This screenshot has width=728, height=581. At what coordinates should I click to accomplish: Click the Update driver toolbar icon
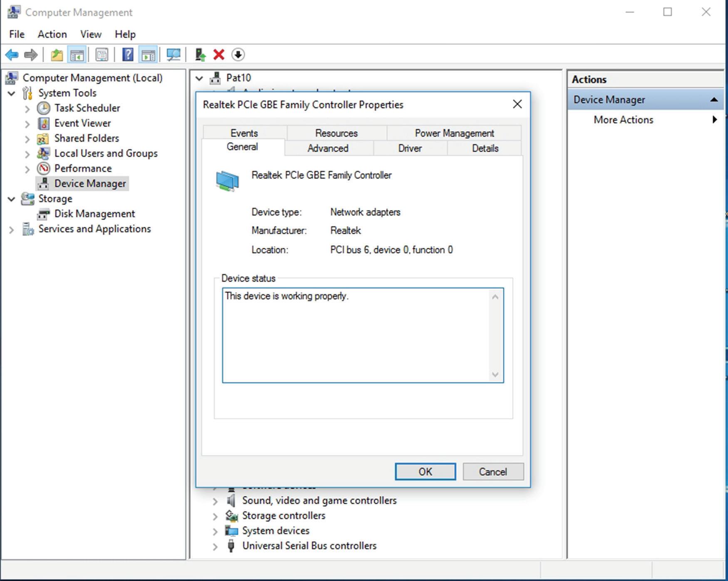click(x=201, y=54)
